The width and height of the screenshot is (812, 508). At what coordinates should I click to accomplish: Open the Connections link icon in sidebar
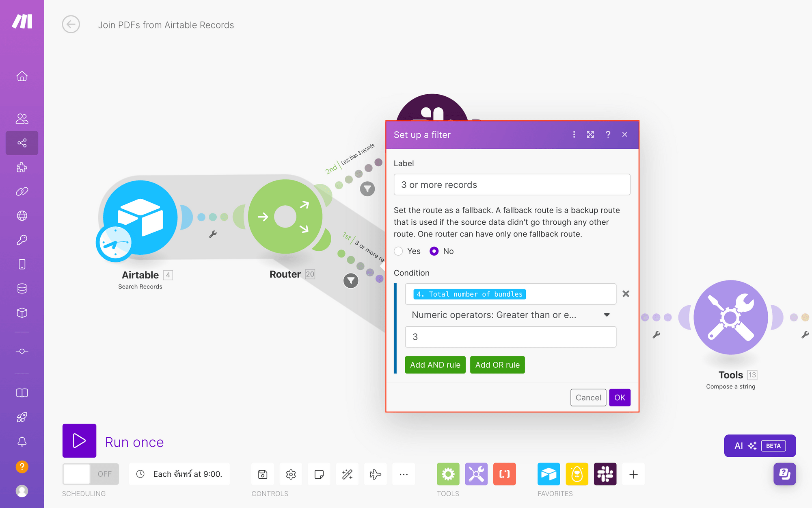tap(22, 191)
